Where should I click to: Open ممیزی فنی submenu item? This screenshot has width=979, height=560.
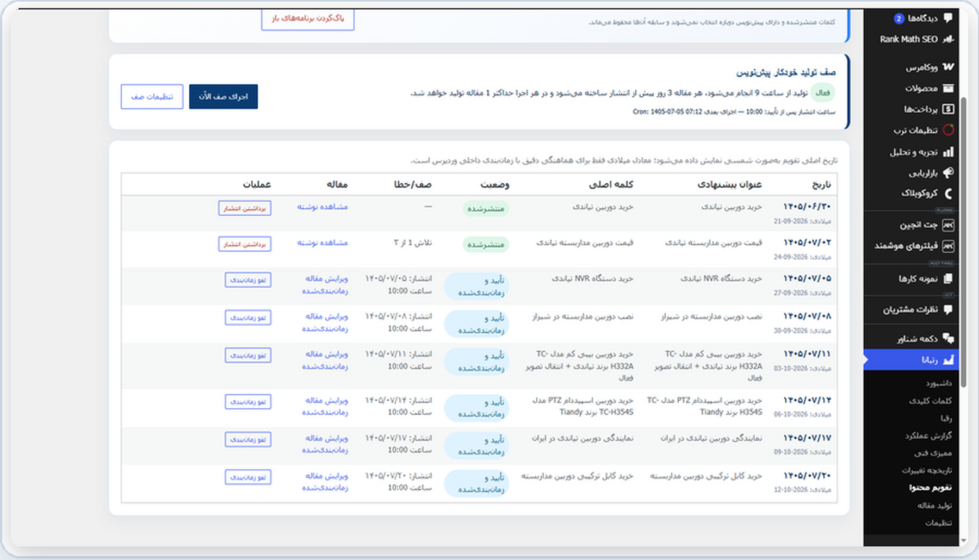coord(933,453)
